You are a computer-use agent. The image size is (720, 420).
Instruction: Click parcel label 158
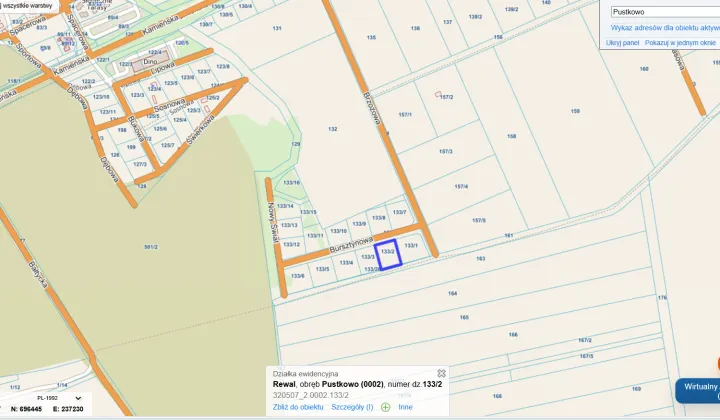pos(512,136)
